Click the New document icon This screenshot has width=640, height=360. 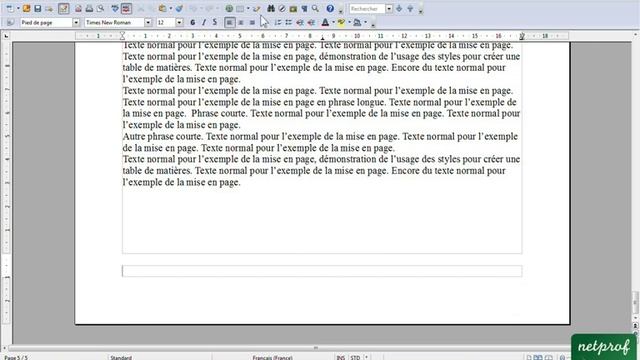(x=9, y=9)
